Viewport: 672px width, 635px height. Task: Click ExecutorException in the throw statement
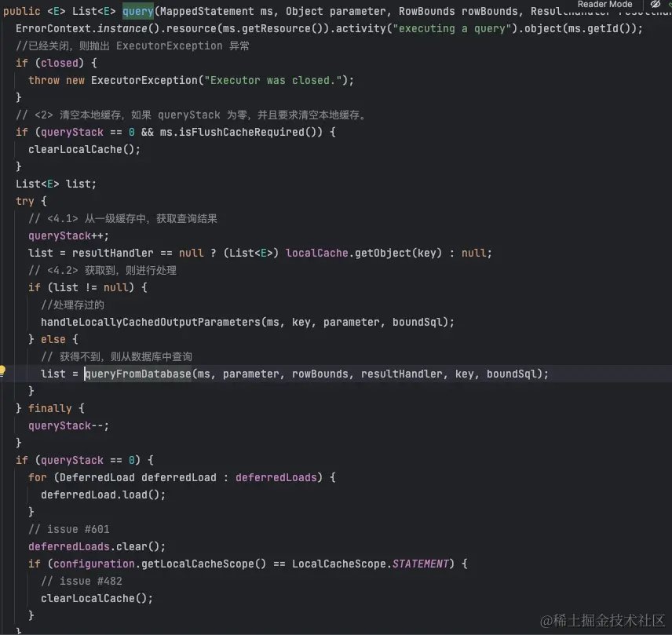[x=144, y=81]
